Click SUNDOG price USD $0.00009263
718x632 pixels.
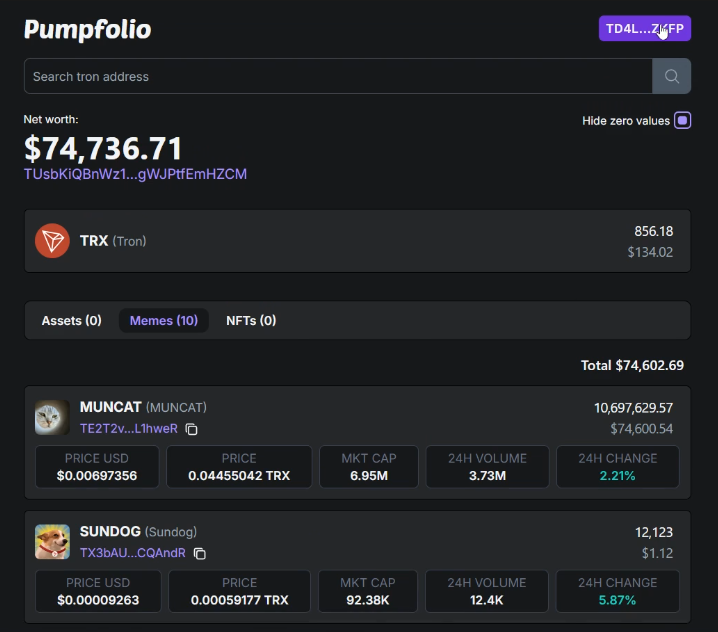tap(98, 600)
